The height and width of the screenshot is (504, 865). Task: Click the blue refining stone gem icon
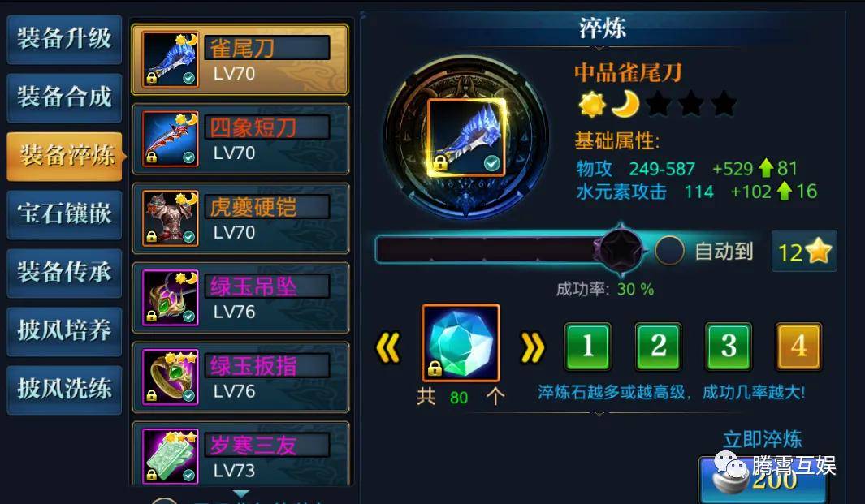click(x=461, y=343)
